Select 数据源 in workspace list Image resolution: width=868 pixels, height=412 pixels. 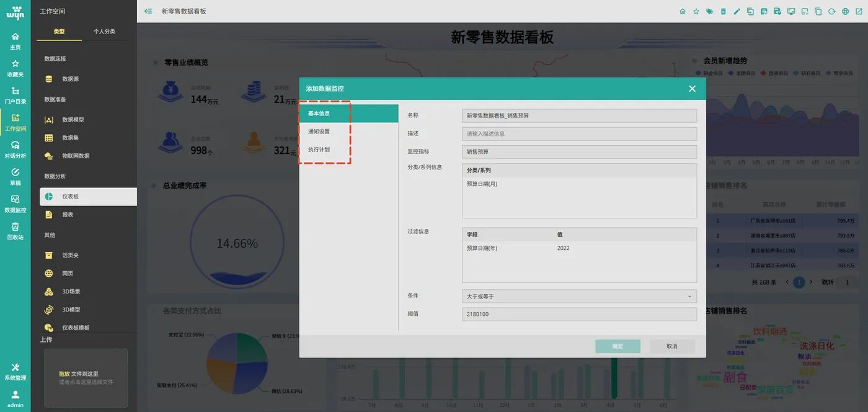(x=87, y=79)
